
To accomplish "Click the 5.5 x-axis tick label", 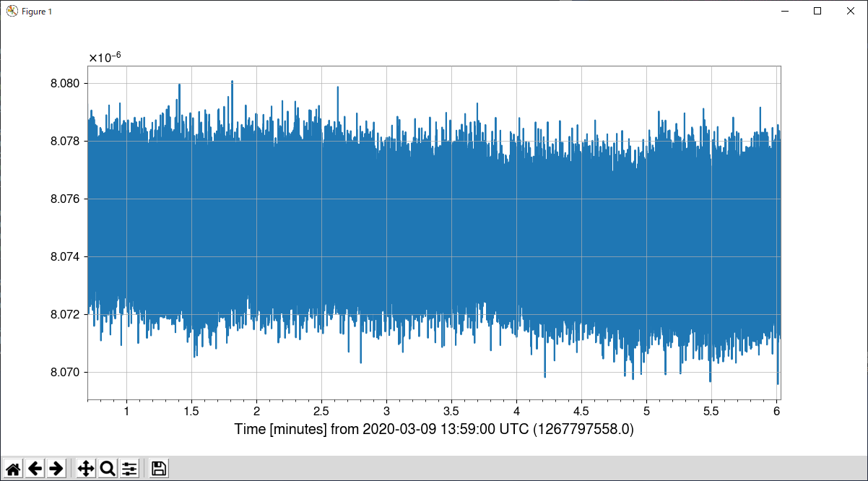I will tap(711, 411).
